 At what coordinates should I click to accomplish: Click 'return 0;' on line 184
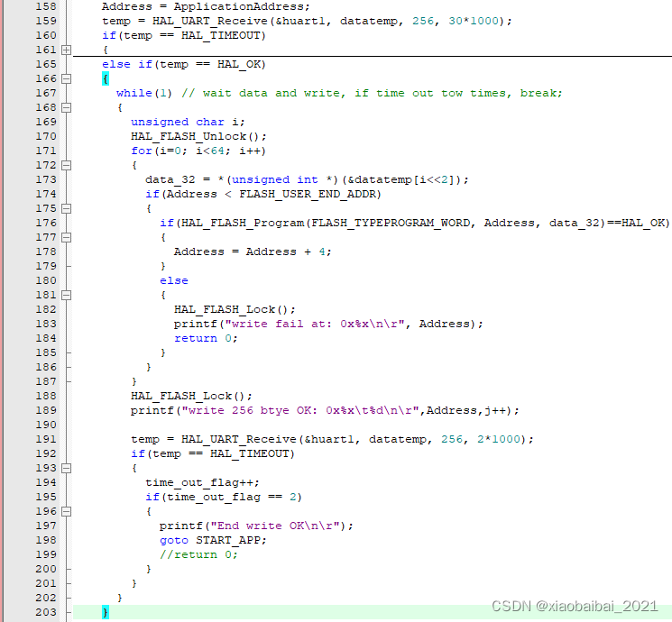(x=206, y=338)
